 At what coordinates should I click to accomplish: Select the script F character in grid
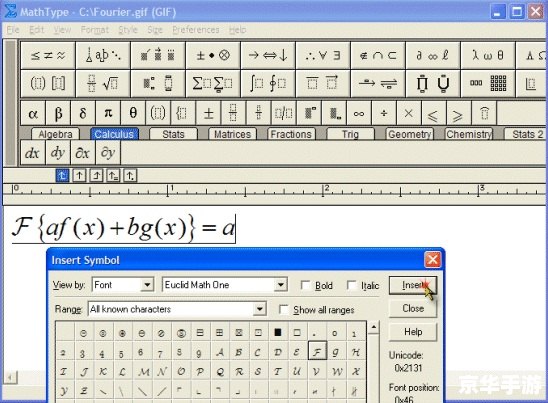(317, 351)
